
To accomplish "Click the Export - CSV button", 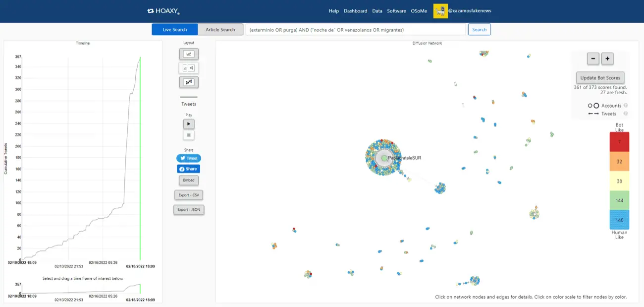I will (189, 195).
